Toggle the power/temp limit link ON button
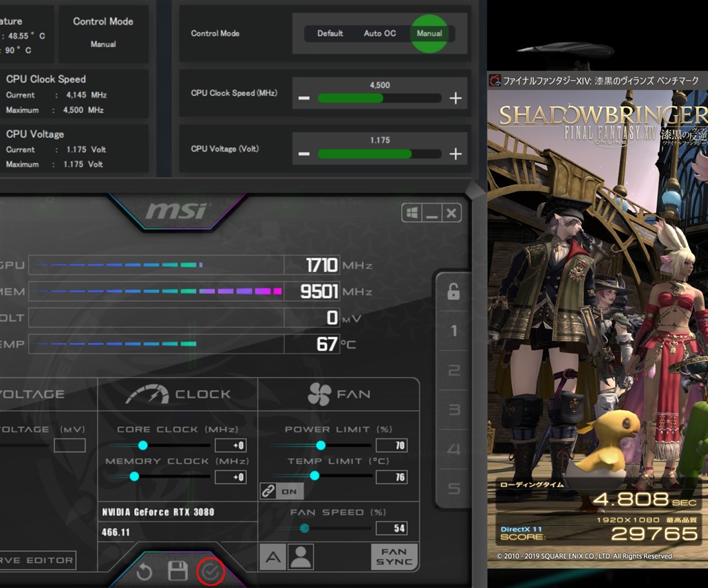The width and height of the screenshot is (708, 588). 281,491
